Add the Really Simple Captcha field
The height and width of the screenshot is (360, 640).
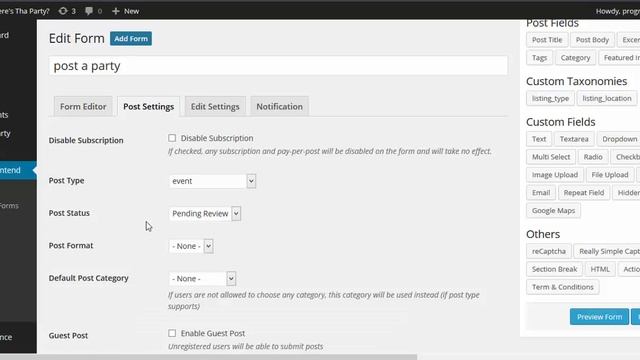pos(607,251)
